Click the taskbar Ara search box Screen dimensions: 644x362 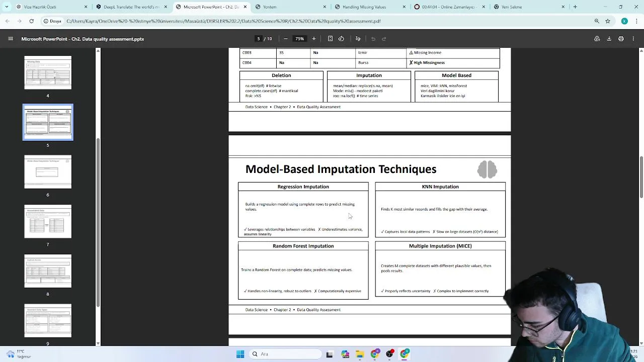(285, 354)
